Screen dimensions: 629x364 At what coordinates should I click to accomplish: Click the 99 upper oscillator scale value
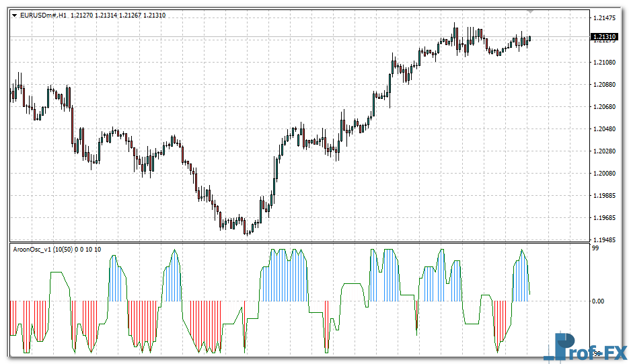595,249
